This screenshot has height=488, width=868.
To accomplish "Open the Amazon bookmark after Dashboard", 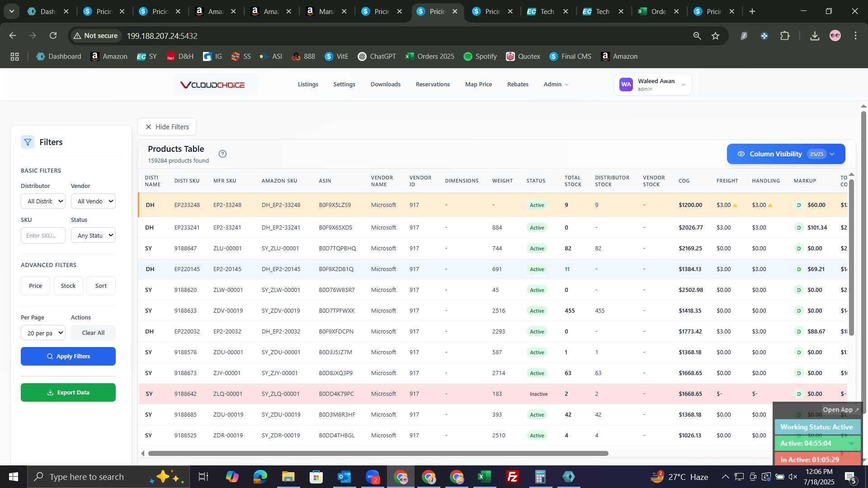I will pyautogui.click(x=109, y=56).
